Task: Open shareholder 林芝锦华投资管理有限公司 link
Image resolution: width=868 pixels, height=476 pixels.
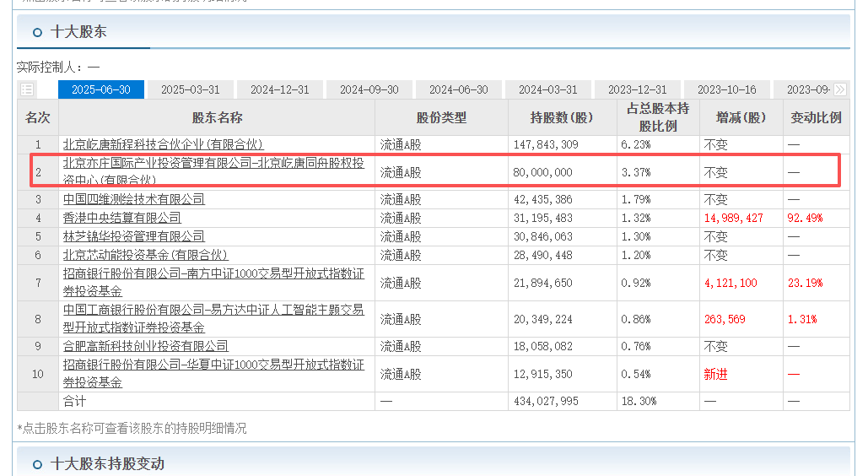Action: coord(133,236)
